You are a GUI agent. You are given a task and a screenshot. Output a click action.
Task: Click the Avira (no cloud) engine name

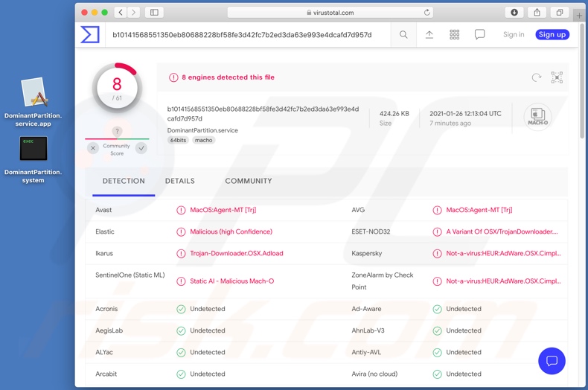click(374, 374)
